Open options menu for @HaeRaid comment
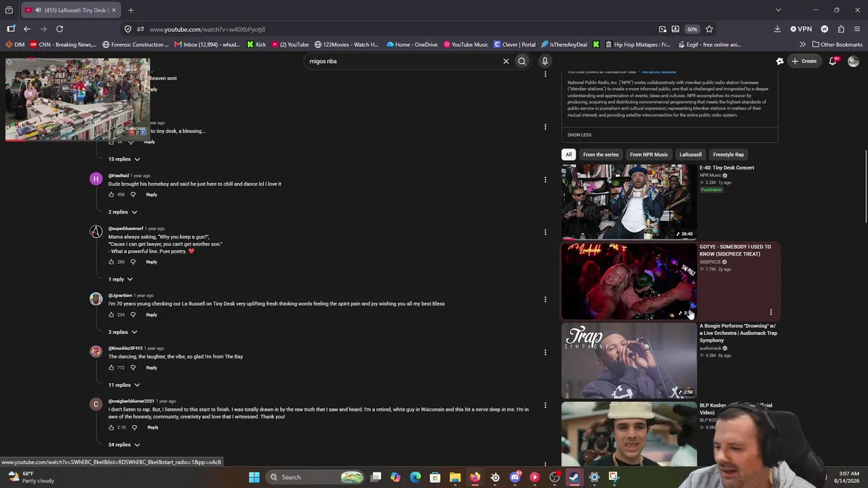 click(545, 180)
